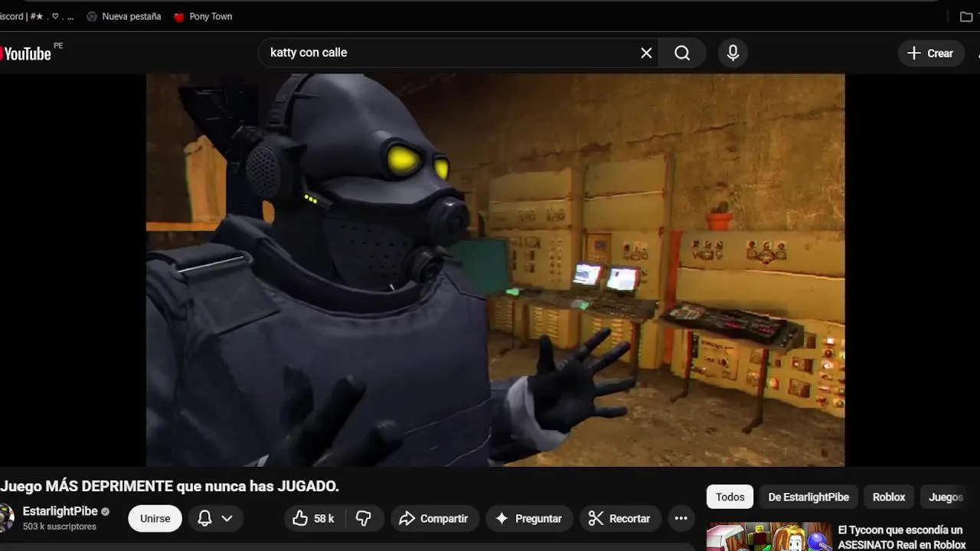The height and width of the screenshot is (551, 980).
Task: Click the video player to pause
Action: [495, 269]
